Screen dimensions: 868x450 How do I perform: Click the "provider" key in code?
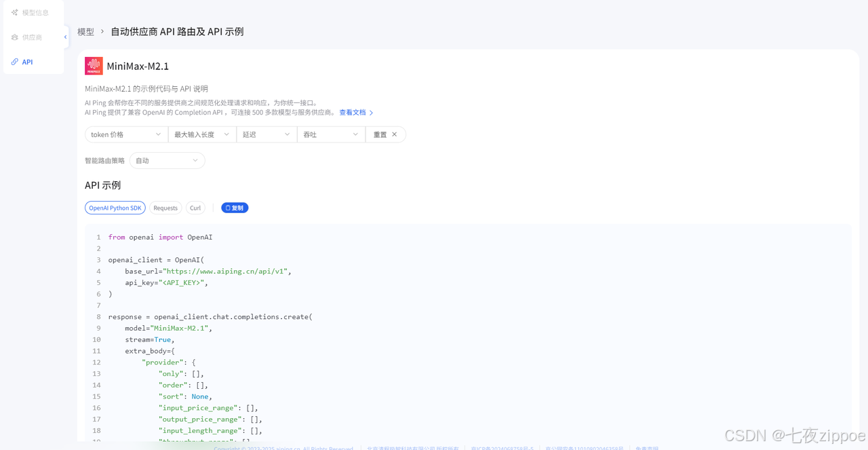pyautogui.click(x=162, y=362)
